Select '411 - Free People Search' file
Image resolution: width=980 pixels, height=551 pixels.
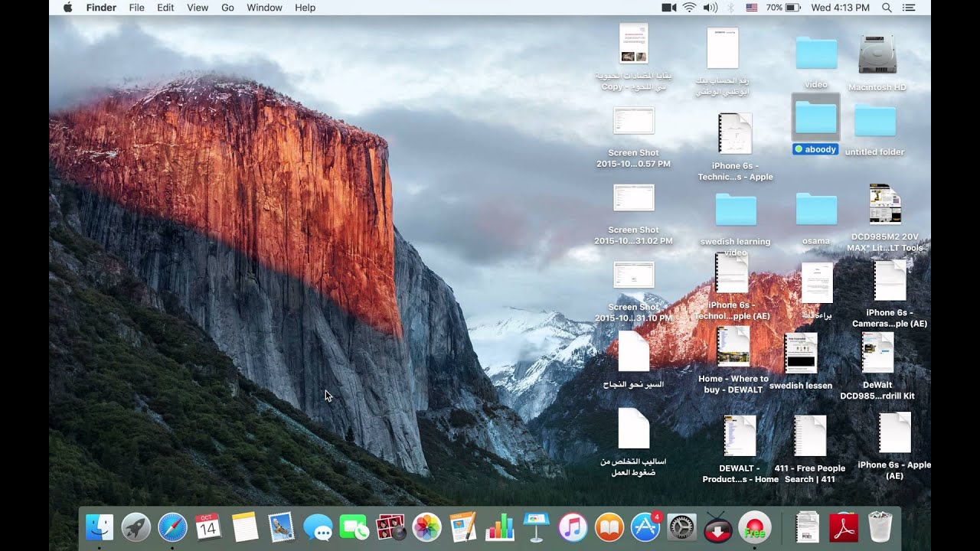810,435
